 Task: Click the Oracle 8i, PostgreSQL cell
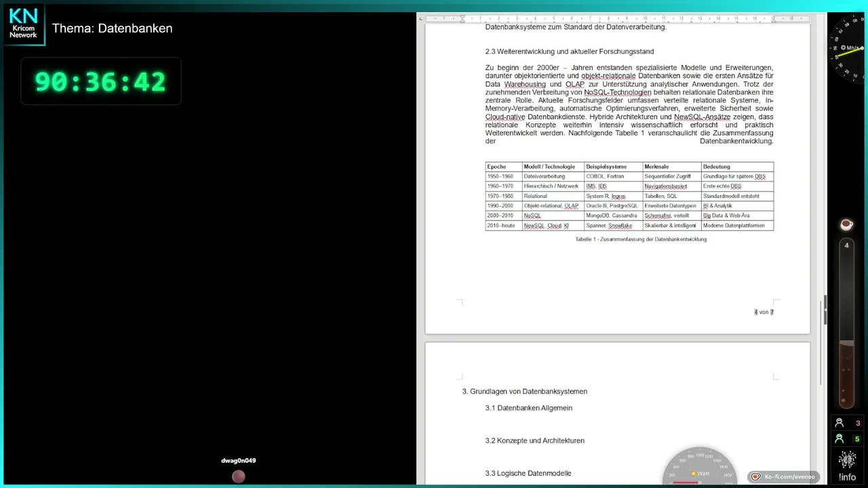click(614, 206)
